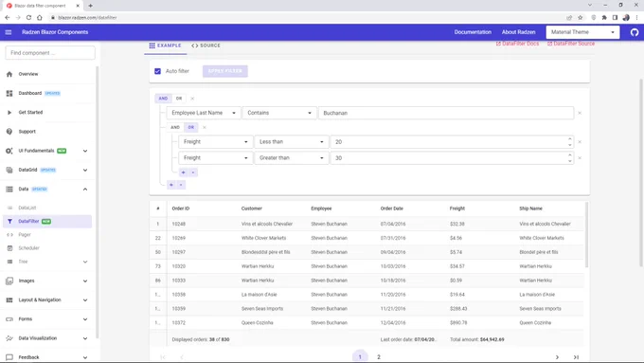Click the Order ID column header
The image size is (644, 363).
point(181,209)
